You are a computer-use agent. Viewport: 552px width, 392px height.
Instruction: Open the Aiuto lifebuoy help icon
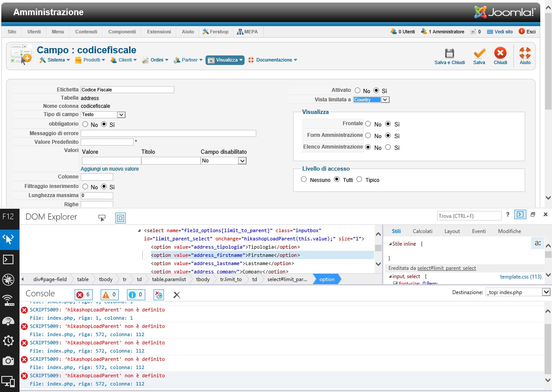[x=525, y=53]
